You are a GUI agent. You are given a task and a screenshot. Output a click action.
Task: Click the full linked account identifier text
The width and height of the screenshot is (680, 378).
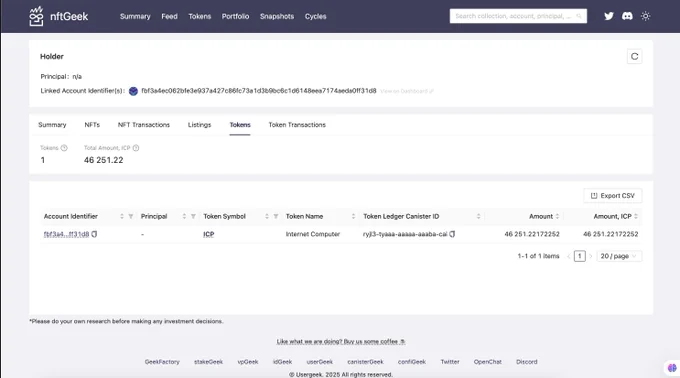pyautogui.click(x=259, y=91)
